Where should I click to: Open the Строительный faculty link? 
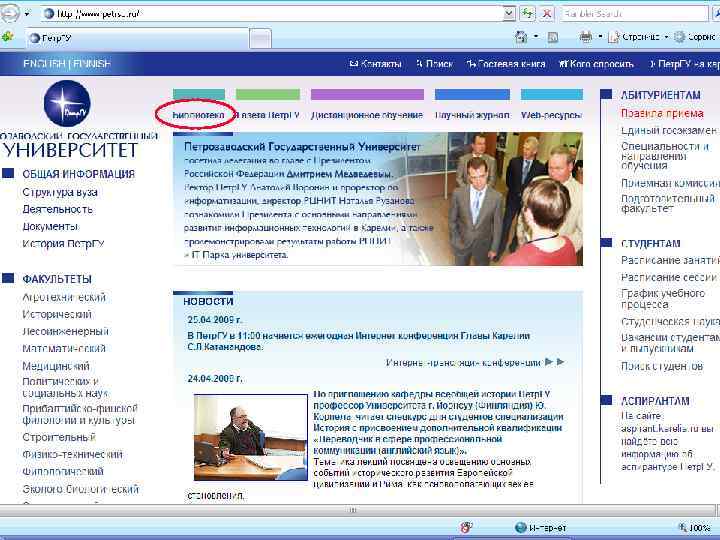point(59,437)
